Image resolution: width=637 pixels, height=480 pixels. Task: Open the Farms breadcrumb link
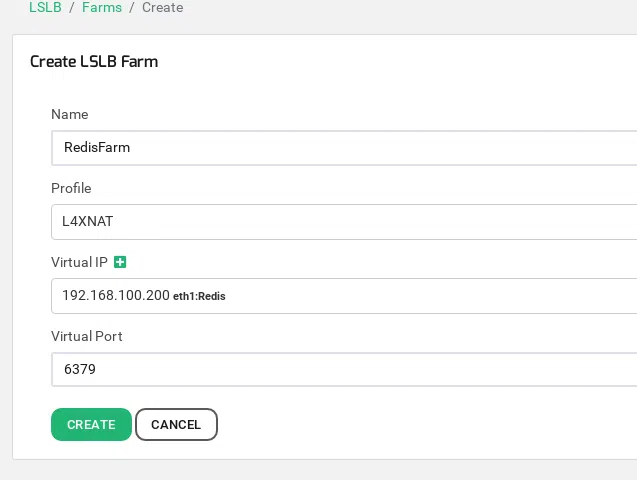[102, 7]
